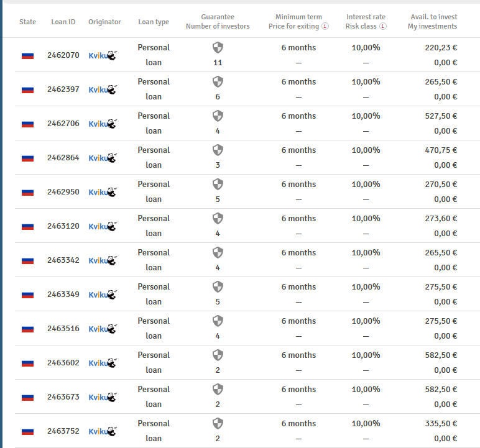Viewport: 480px width, 448px height.
Task: Click the Kviku originator logo for loan 2463516
Action: pyautogui.click(x=103, y=329)
